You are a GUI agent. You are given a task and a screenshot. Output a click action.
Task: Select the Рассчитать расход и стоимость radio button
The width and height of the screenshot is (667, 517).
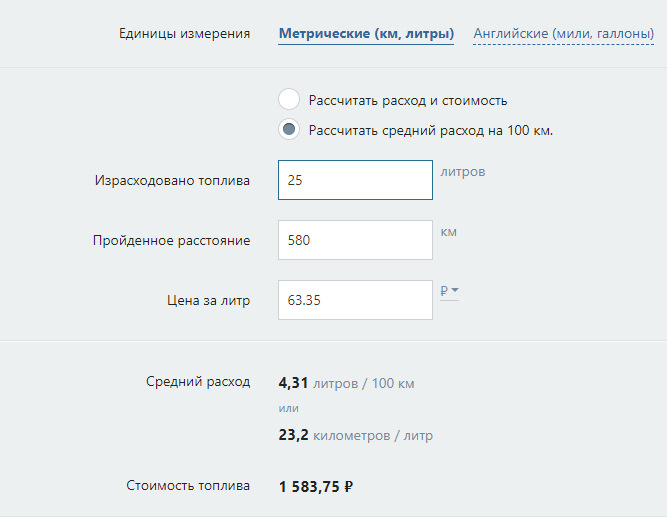[x=289, y=100]
